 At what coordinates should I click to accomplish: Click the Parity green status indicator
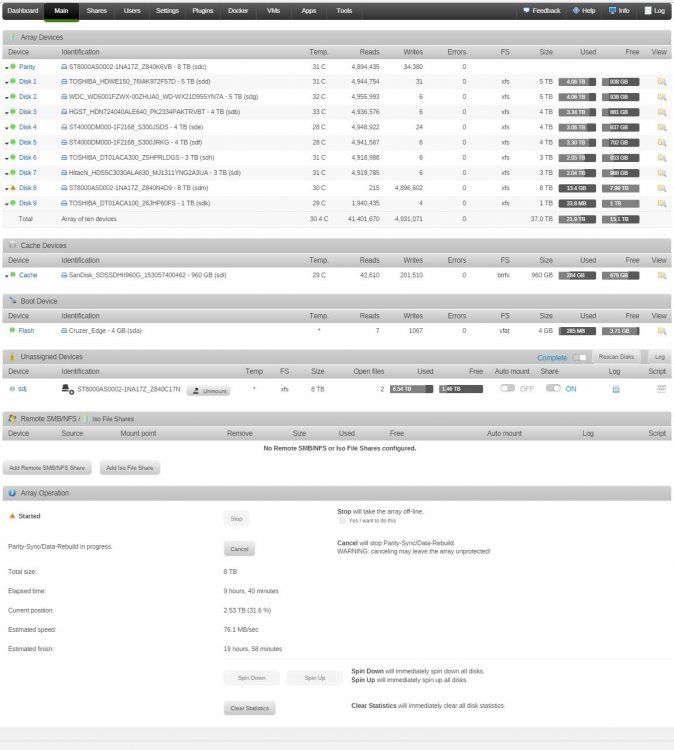click(x=13, y=66)
